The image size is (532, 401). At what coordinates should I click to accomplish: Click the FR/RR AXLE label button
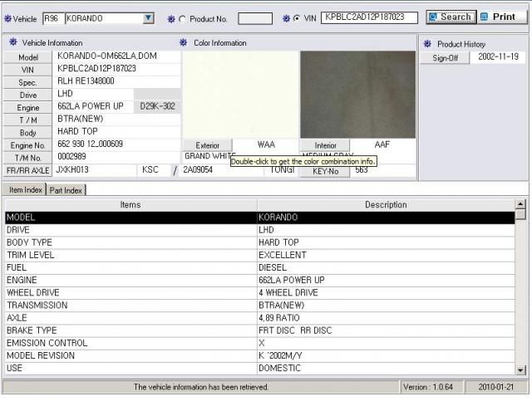tap(27, 170)
